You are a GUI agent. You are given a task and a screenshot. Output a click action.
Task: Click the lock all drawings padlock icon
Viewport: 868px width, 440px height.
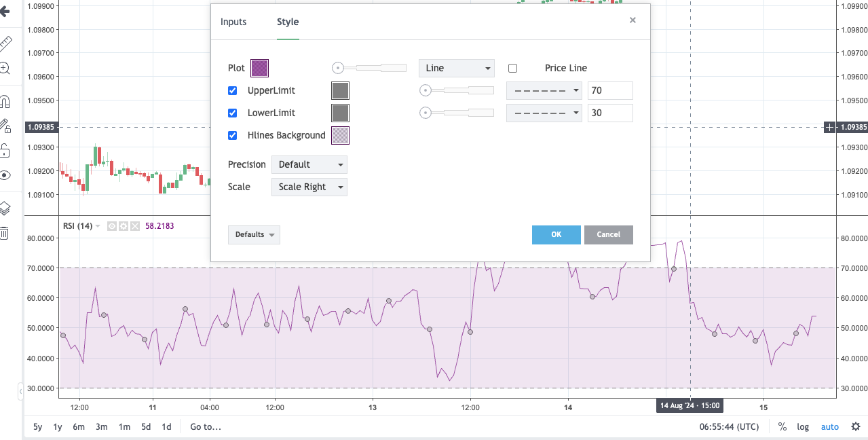[x=5, y=150]
